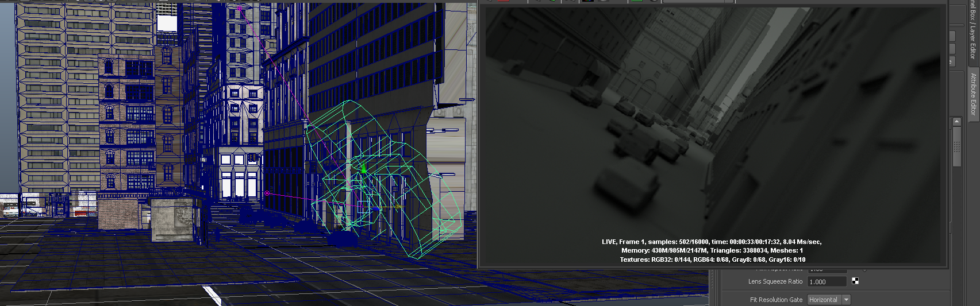This screenshot has width=980, height=306.
Task: Open the Attribute Editor side tab
Action: click(x=973, y=94)
